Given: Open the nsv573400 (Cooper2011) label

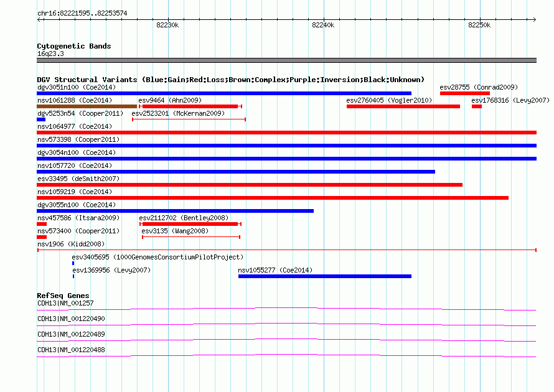Looking at the screenshot, I should point(78,231).
